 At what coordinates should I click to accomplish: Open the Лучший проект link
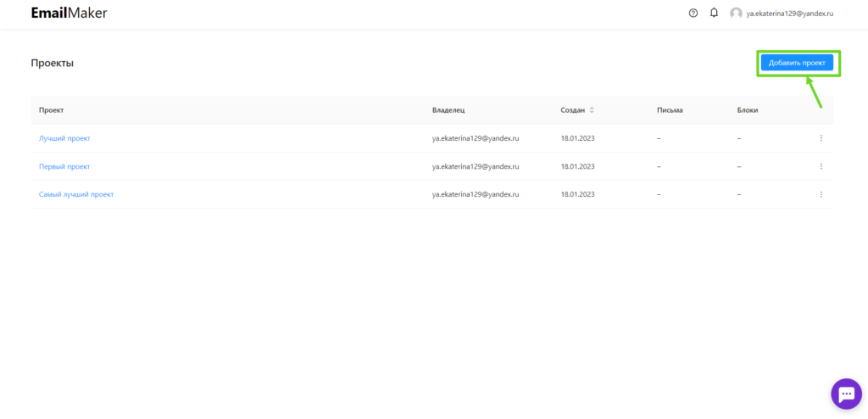(x=64, y=138)
